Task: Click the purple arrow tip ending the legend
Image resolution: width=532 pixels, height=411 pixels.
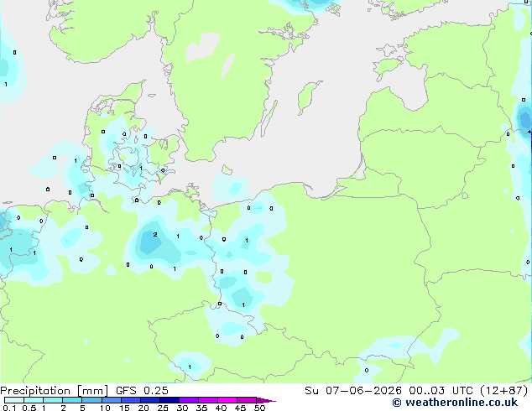Action: click(x=266, y=400)
